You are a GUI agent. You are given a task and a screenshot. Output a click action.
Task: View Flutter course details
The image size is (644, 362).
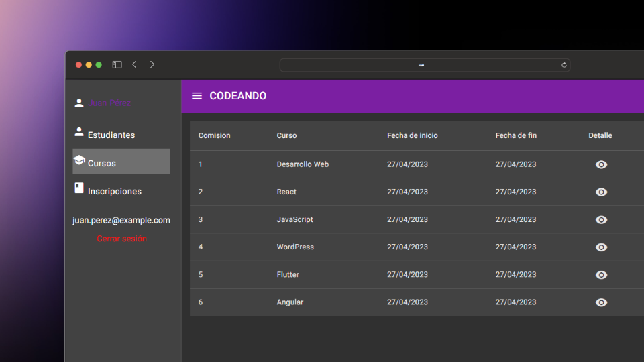click(x=601, y=275)
